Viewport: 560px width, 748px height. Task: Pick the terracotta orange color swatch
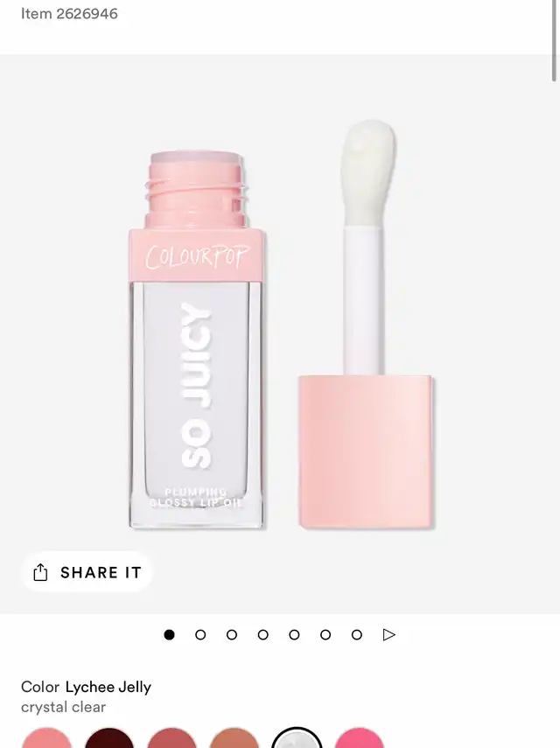tap(234, 738)
